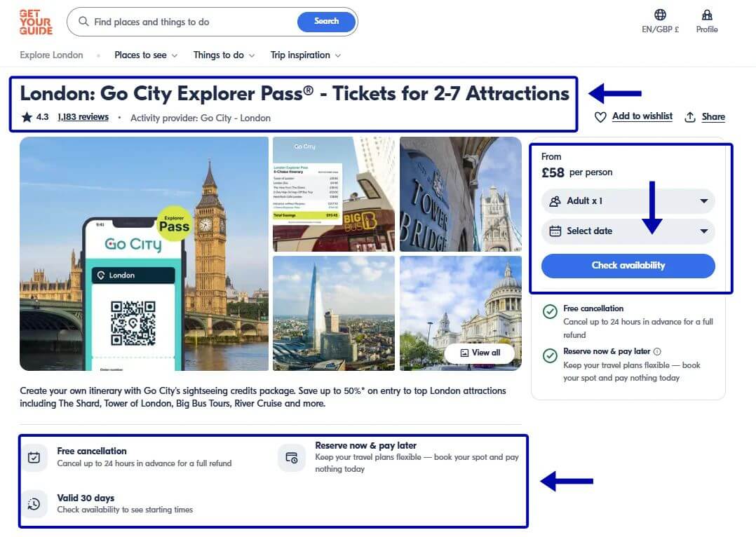The image size is (756, 537).
Task: Click info icon beside Reserve now & pay later
Action: click(x=657, y=351)
